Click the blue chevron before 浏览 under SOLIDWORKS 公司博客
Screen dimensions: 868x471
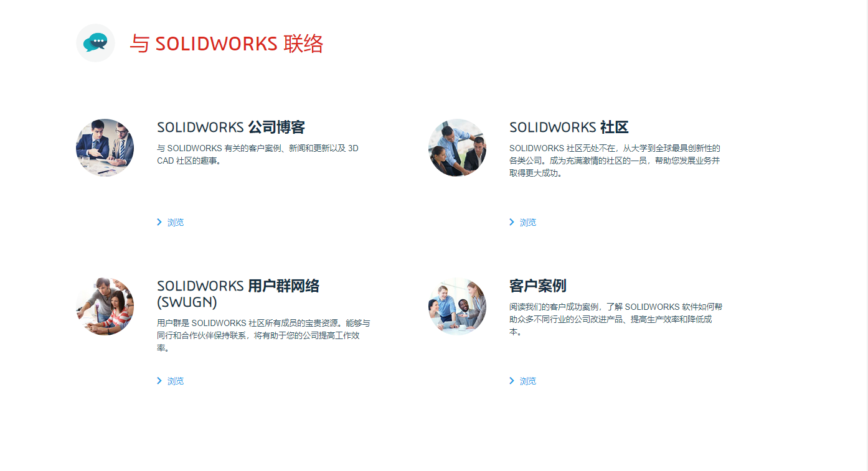159,222
